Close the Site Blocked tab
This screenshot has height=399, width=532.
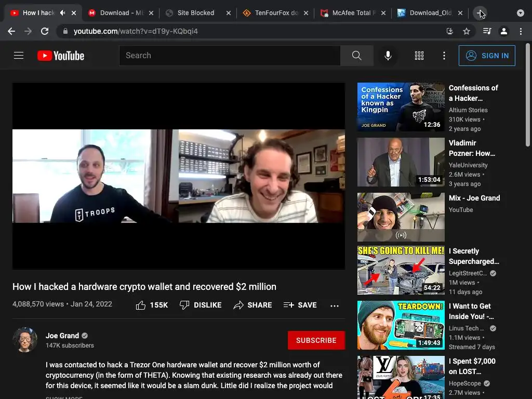pos(229,13)
